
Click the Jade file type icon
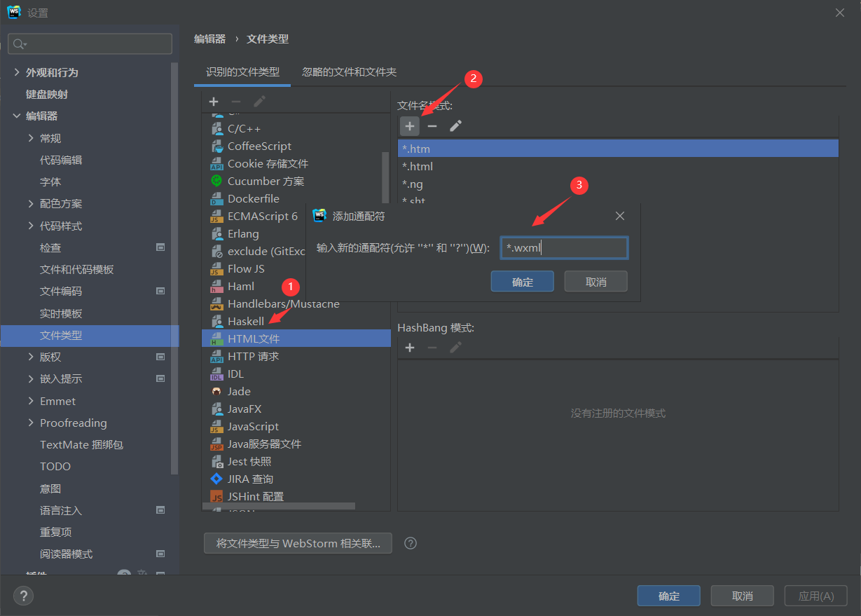tap(216, 392)
